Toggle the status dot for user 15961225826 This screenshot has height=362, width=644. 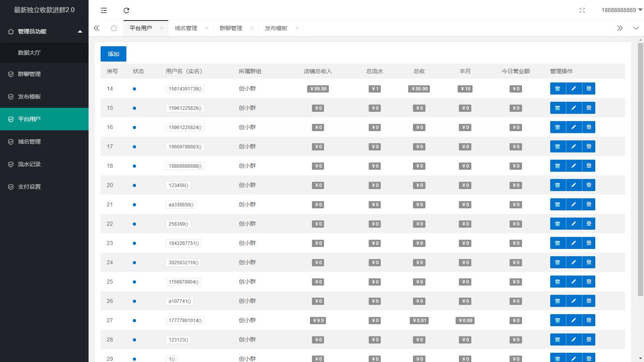pyautogui.click(x=134, y=108)
